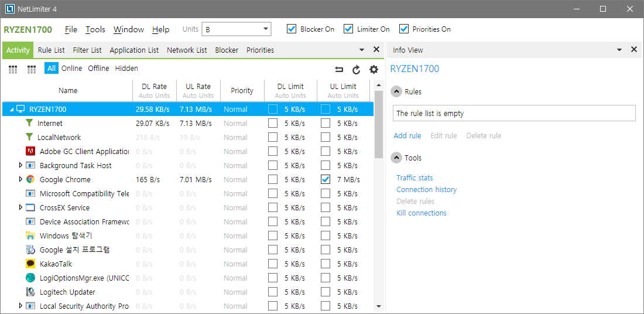Show Hidden items filter
The width and height of the screenshot is (644, 314).
126,68
